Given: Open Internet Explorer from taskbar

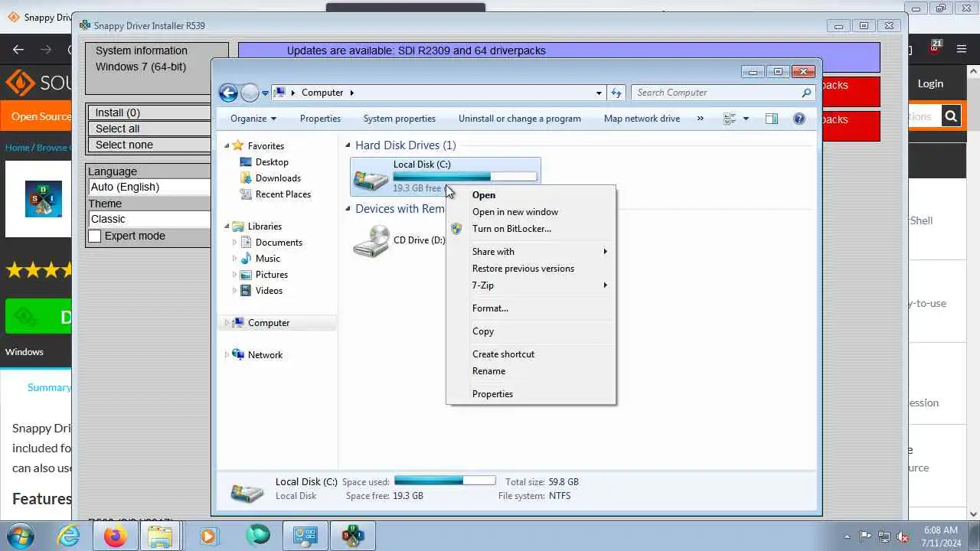Looking at the screenshot, I should (69, 536).
